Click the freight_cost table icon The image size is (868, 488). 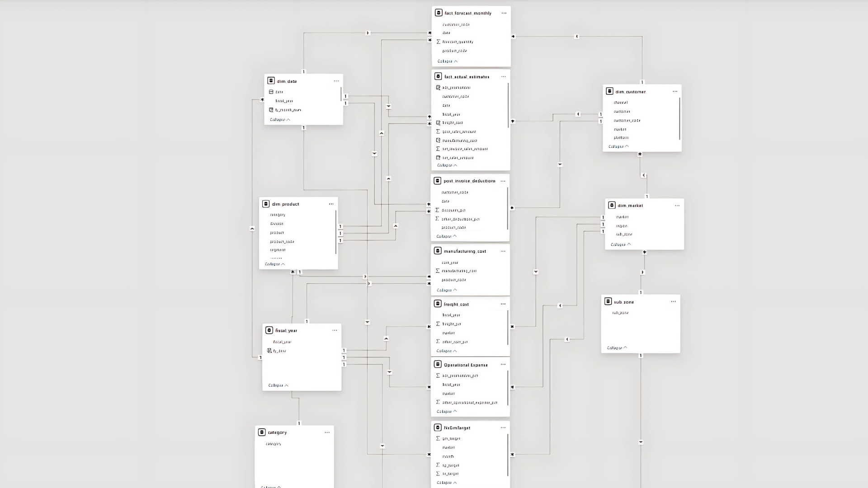pyautogui.click(x=438, y=304)
